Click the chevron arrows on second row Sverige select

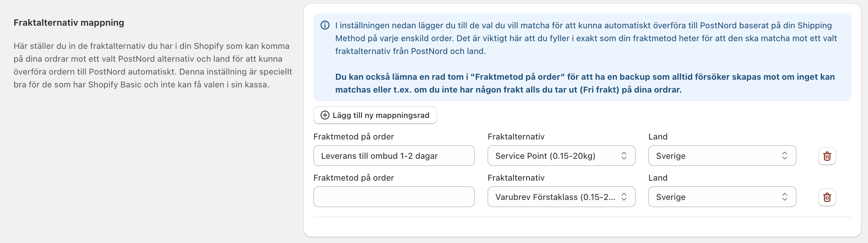(784, 197)
